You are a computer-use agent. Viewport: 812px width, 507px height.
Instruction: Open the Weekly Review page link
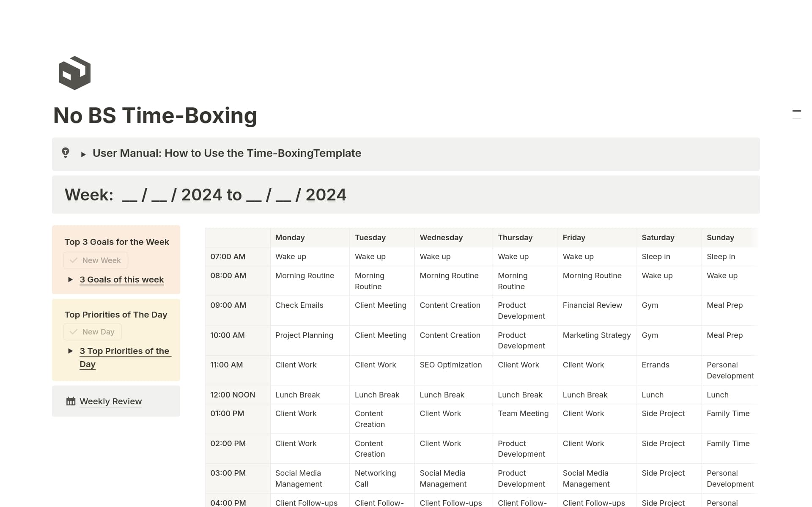[x=110, y=401]
